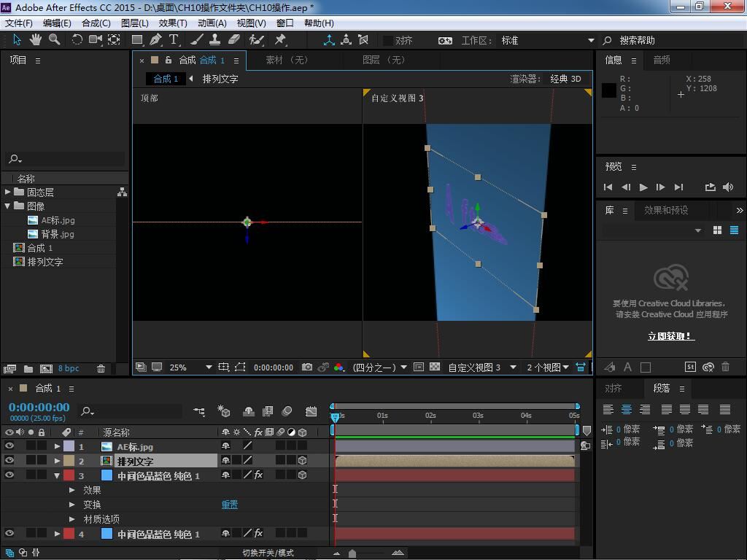This screenshot has height=560, width=747.
Task: Click the draft 3D icon in timeline
Action: 223,411
